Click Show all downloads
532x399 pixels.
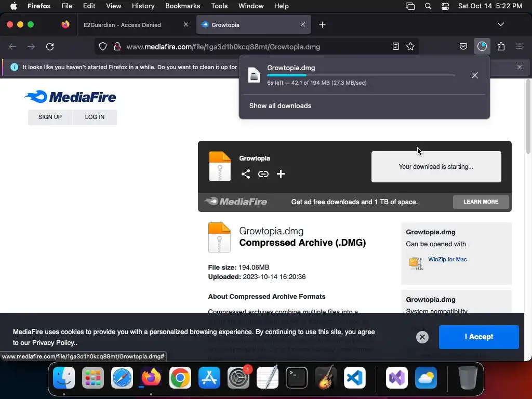[x=280, y=106]
